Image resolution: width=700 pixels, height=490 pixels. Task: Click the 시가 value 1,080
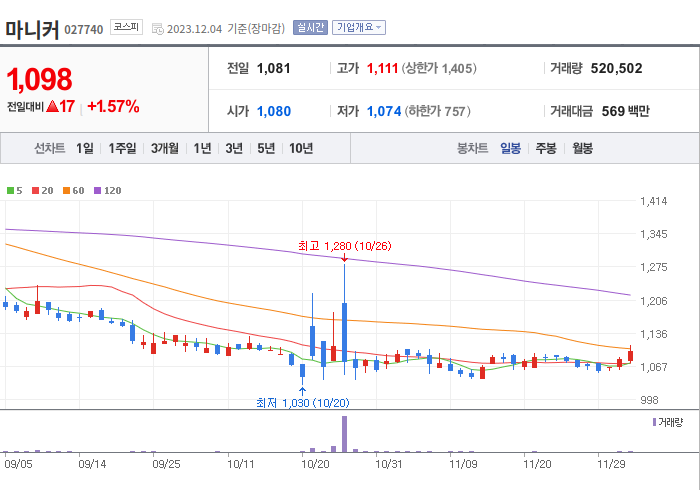click(x=274, y=111)
